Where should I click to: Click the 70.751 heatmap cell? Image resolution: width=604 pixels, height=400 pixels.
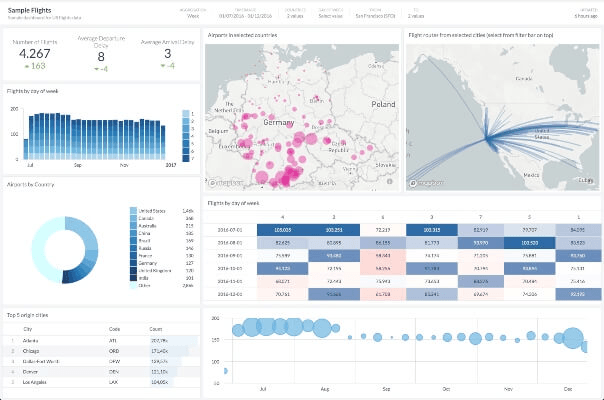coord(283,294)
